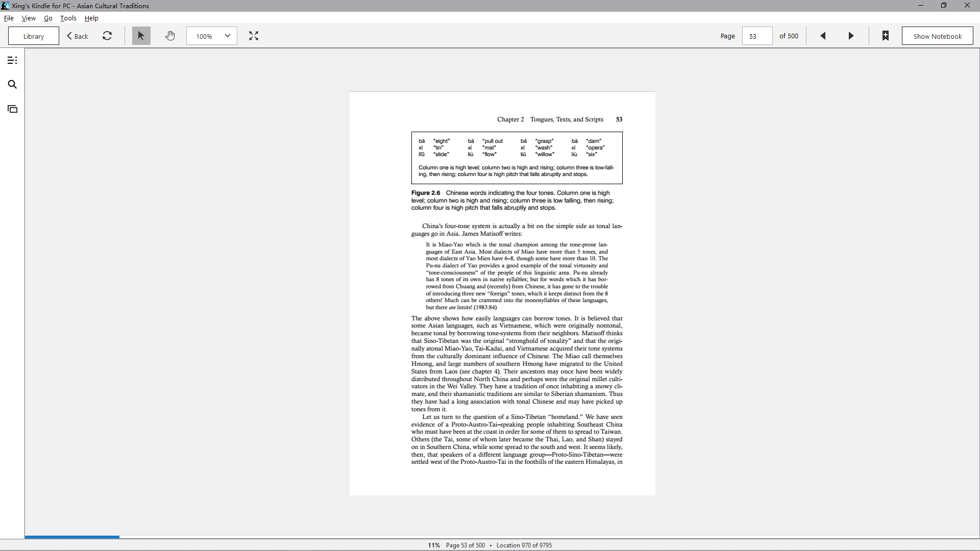Open the File menu

pyautogui.click(x=9, y=18)
